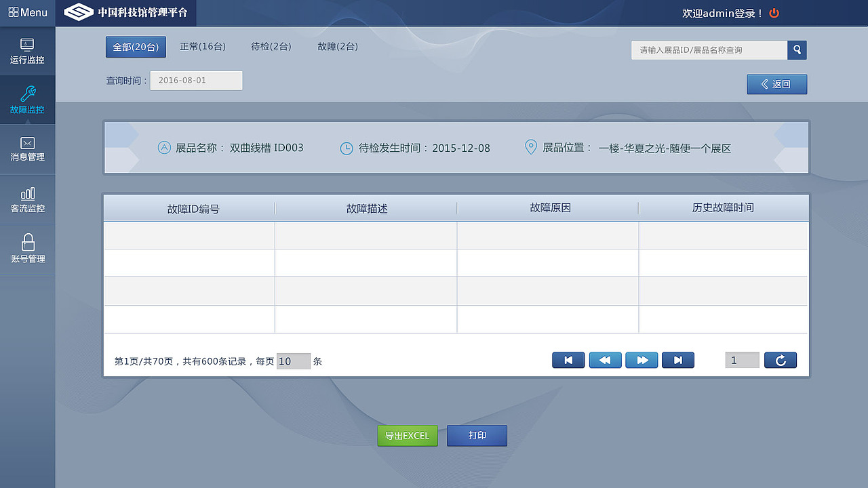Screen dimensions: 868x488
Task: Click the logout power icon
Action: (x=774, y=12)
